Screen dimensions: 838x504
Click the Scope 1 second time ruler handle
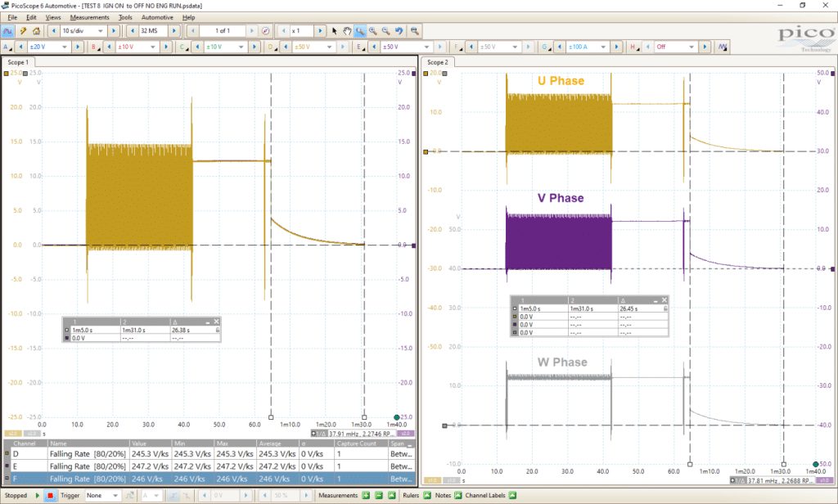[364, 417]
